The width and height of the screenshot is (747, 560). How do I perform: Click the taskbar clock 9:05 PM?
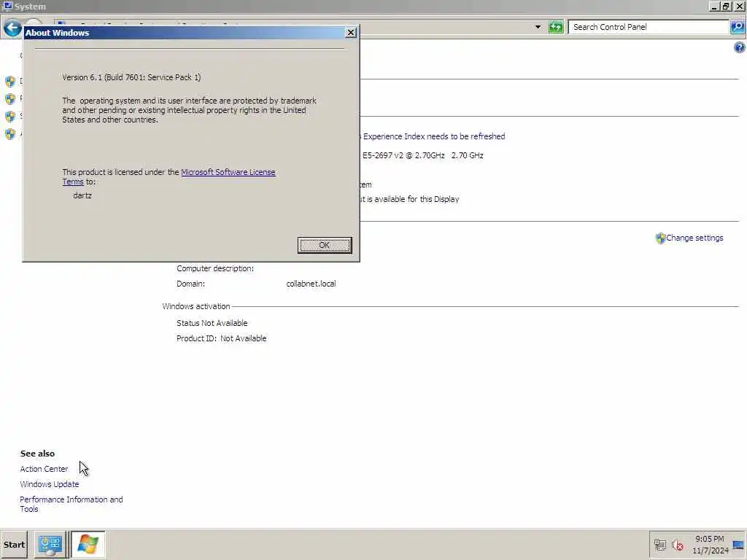(709, 539)
